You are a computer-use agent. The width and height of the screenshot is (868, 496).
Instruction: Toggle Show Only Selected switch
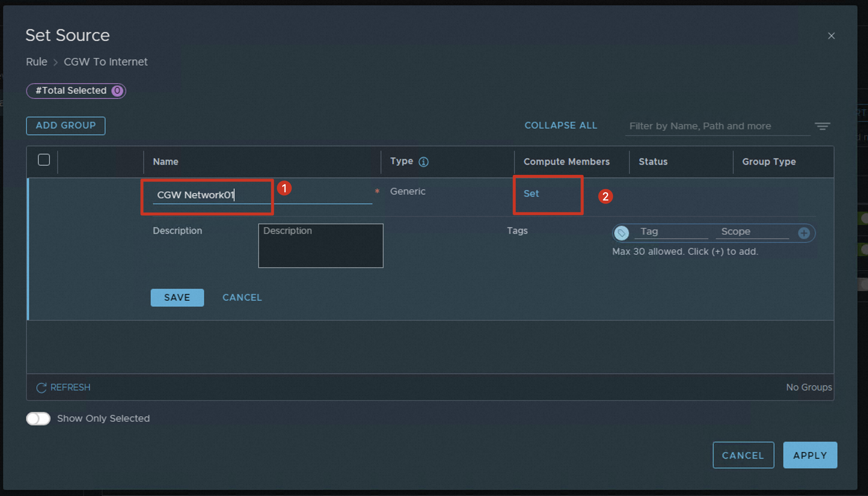(x=38, y=418)
